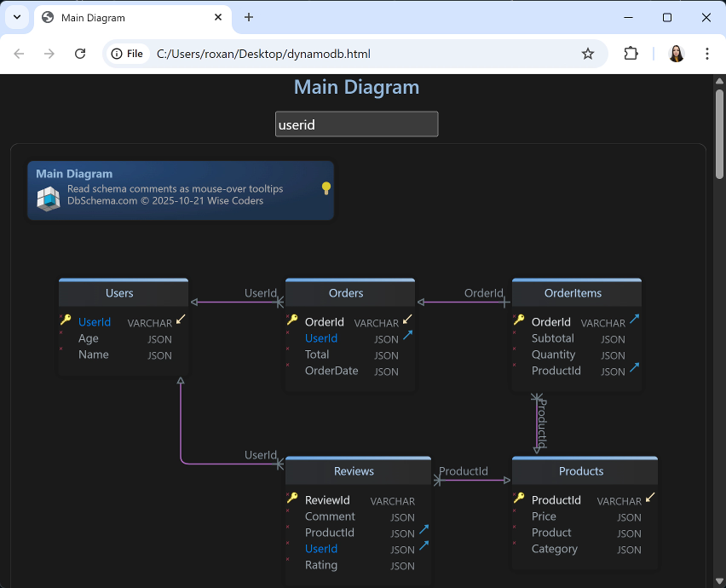Reload the page with the refresh button

tap(80, 53)
